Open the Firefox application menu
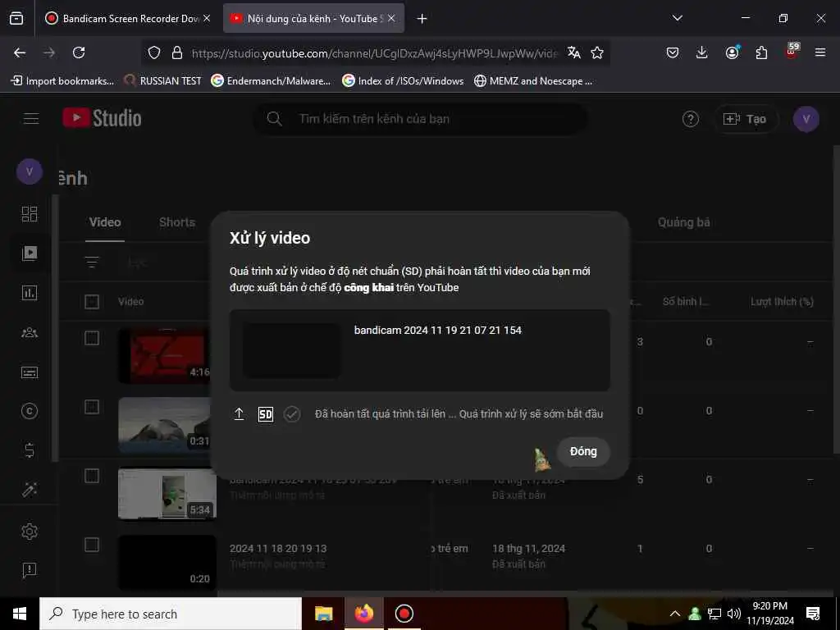Image resolution: width=840 pixels, height=630 pixels. click(819, 52)
